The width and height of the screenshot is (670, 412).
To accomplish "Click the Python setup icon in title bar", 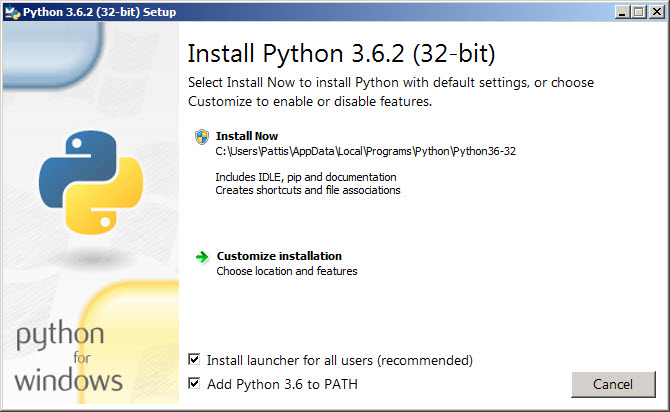I will [x=11, y=12].
